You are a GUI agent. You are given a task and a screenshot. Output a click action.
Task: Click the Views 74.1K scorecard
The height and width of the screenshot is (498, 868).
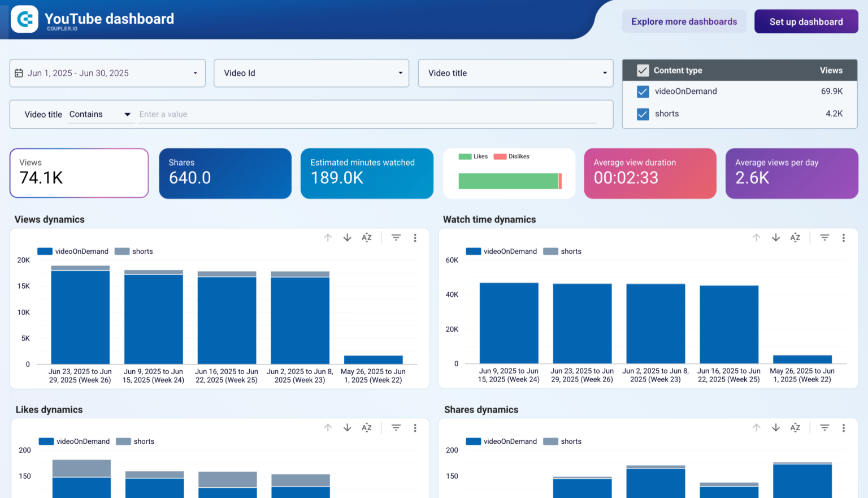tap(79, 173)
